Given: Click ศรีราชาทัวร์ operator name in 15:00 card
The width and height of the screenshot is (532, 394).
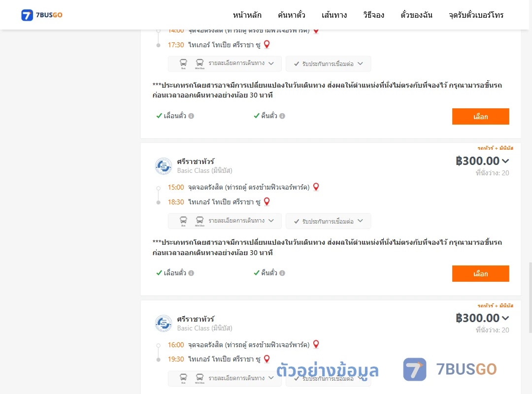Looking at the screenshot, I should click(196, 161).
